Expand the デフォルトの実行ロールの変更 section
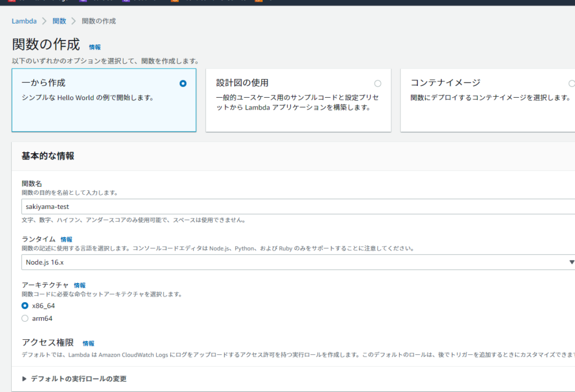Viewport: 575px width, 392px height. tap(78, 379)
